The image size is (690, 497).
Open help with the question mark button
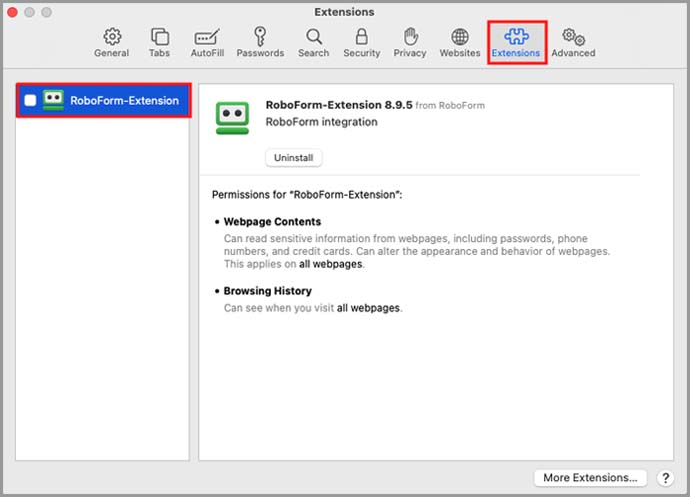coord(665,478)
